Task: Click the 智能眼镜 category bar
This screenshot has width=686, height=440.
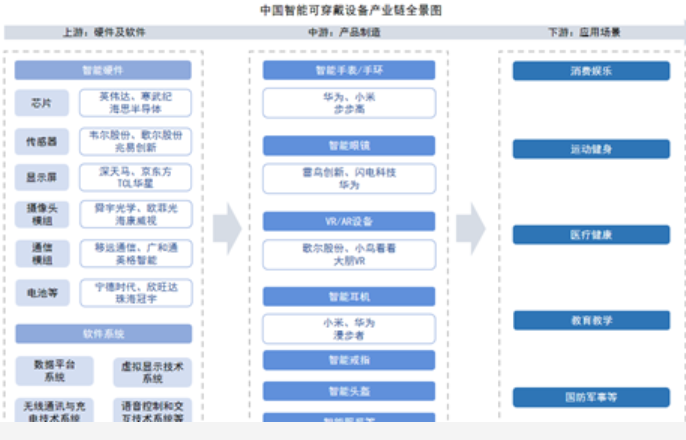Action: tap(349, 146)
